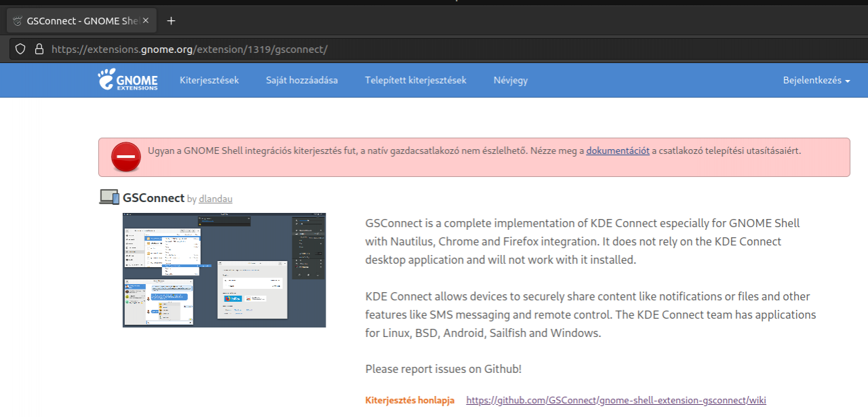Open the Kiterjesztések menu item
Screen dimensions: 868x417
pos(210,80)
